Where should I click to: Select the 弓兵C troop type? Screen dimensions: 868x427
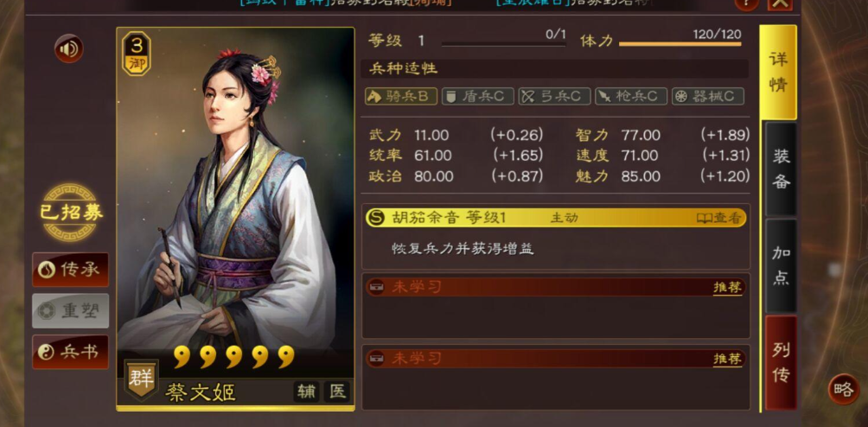555,96
